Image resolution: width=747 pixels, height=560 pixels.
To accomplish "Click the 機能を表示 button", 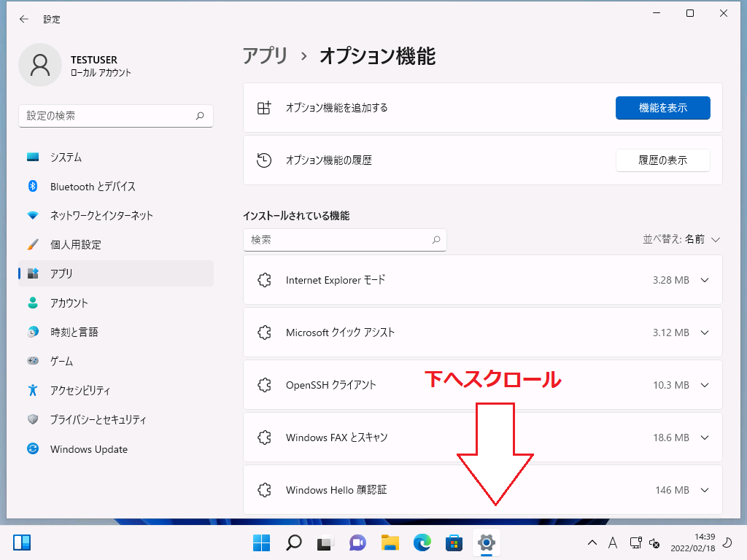I will (x=662, y=108).
